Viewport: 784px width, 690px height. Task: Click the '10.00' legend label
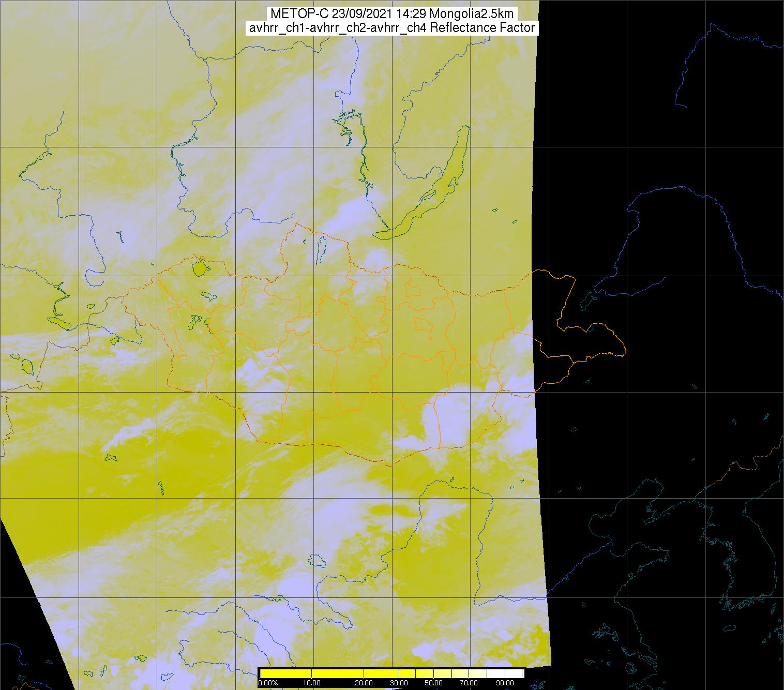pos(312,683)
